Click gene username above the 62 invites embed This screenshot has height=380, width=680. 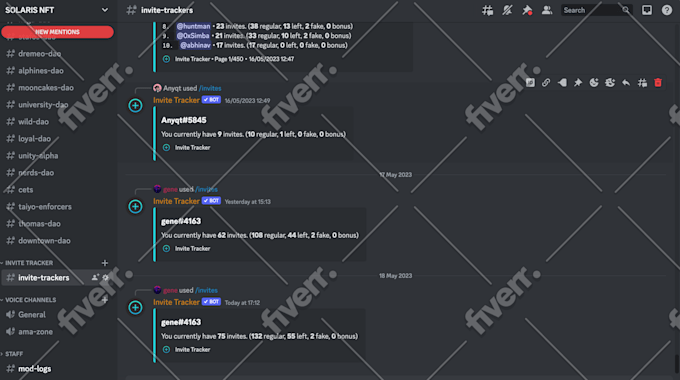click(x=170, y=189)
